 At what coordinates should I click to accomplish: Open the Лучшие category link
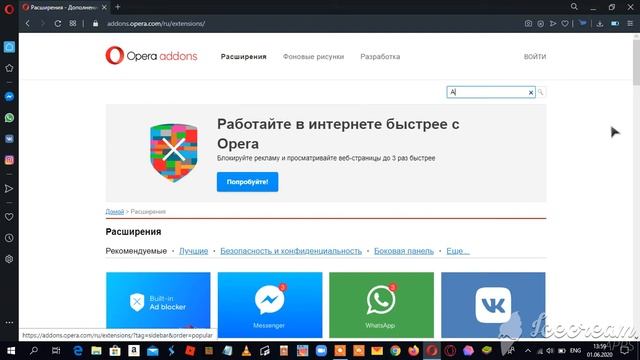(194, 251)
